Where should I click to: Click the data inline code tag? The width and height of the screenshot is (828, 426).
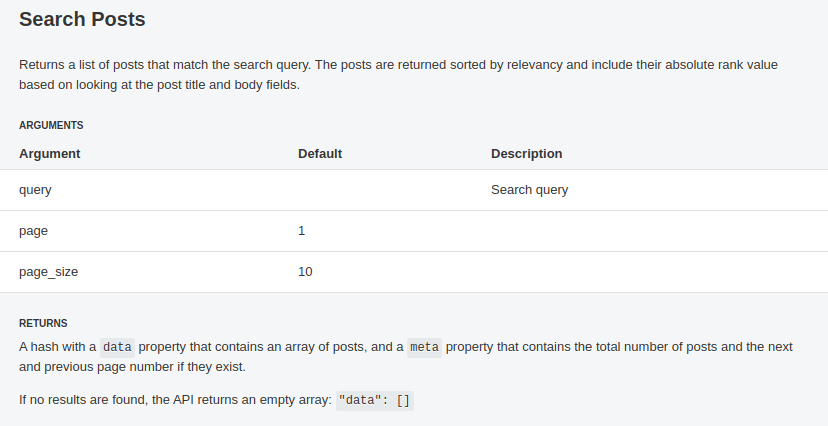coord(117,347)
